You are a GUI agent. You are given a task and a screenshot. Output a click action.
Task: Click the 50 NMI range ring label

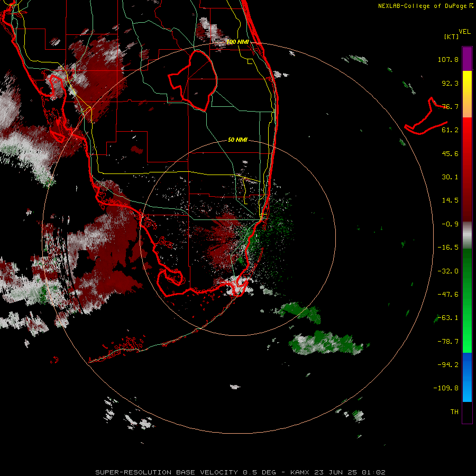pos(237,140)
